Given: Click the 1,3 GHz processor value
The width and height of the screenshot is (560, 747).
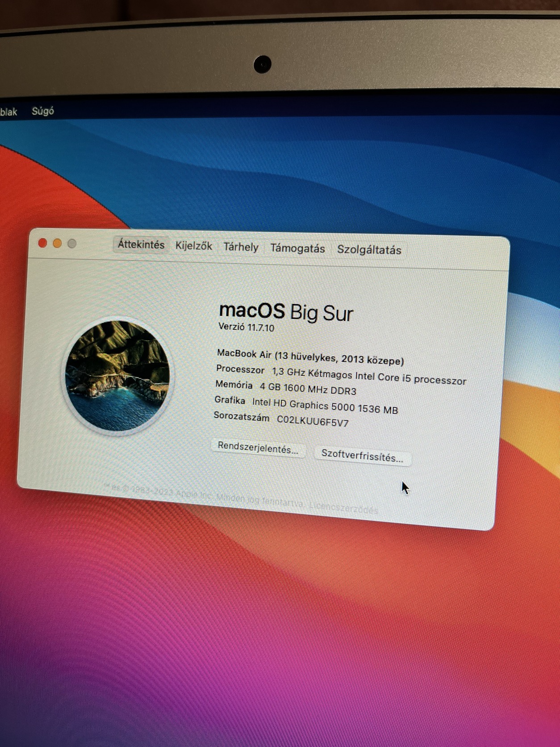Looking at the screenshot, I should [369, 376].
